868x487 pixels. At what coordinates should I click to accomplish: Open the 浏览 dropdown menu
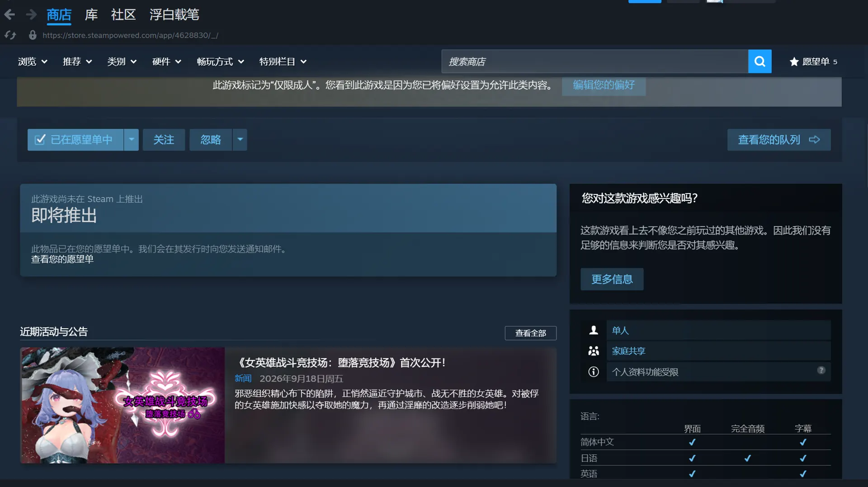coord(33,61)
